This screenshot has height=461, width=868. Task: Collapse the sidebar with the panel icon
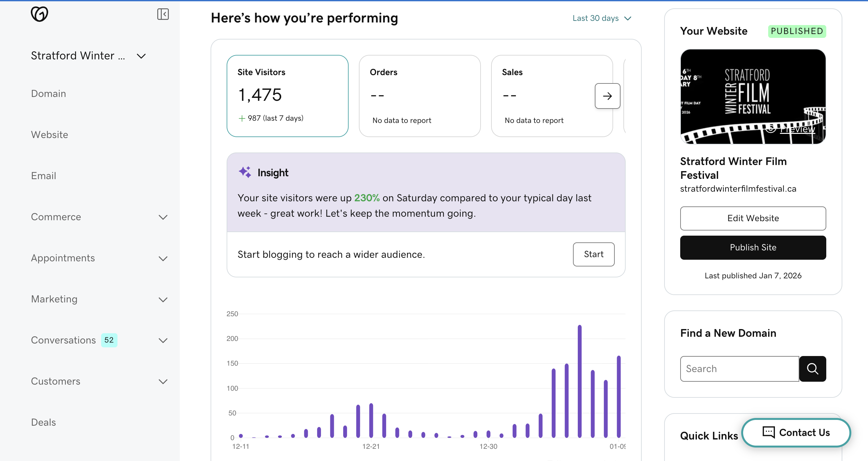[x=163, y=14]
